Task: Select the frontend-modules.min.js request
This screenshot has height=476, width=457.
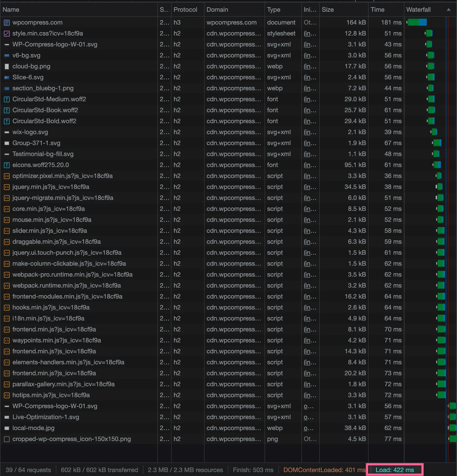Action: point(67,297)
